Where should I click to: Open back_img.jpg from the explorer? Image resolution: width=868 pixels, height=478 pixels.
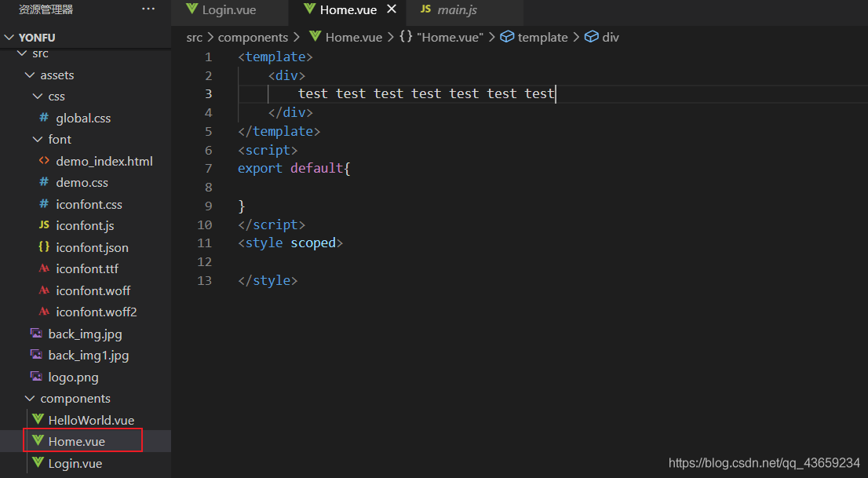tap(85, 334)
